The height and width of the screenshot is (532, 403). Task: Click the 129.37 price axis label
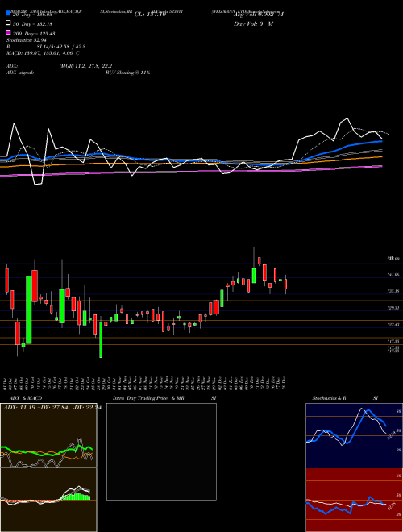tap(393, 308)
